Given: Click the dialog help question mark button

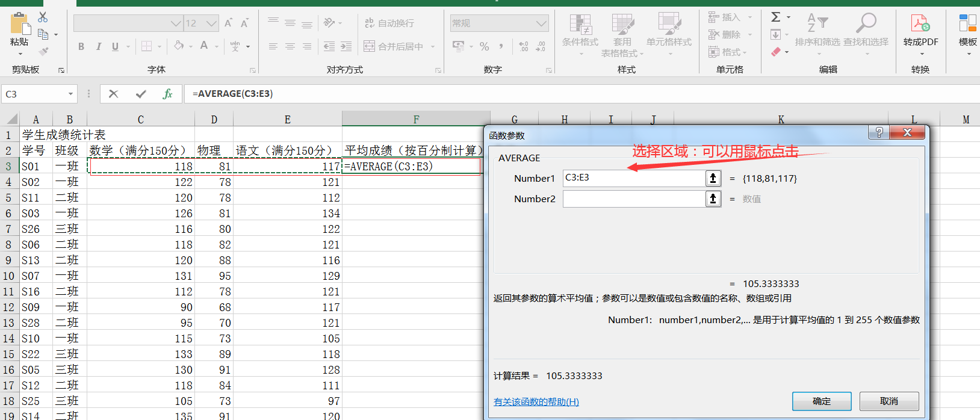Looking at the screenshot, I should [879, 132].
